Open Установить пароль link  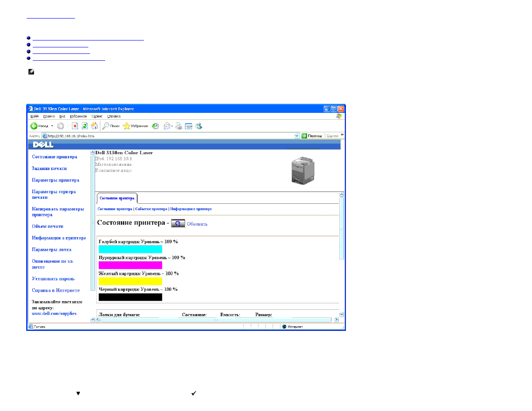(53, 279)
